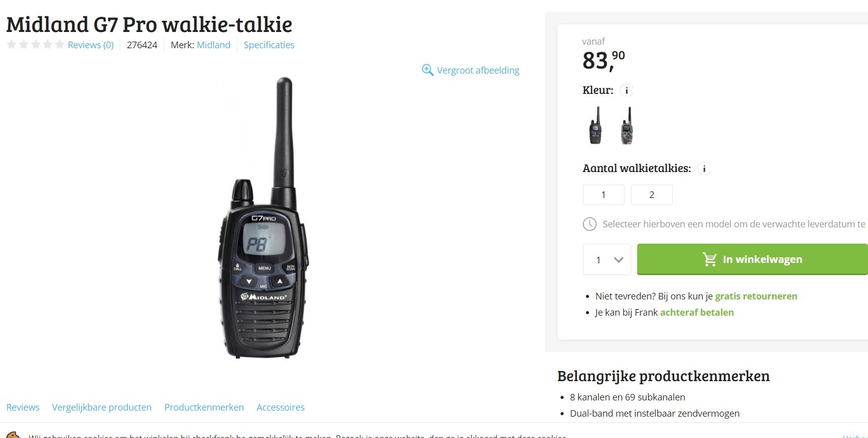Image resolution: width=868 pixels, height=438 pixels.
Task: Click the cookie icon in the notice bar
Action: tap(12, 435)
